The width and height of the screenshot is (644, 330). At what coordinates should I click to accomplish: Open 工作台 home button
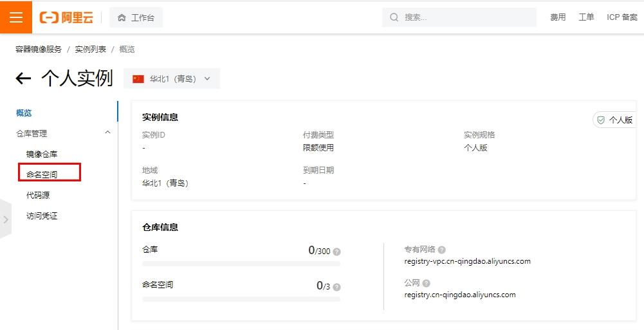click(136, 17)
